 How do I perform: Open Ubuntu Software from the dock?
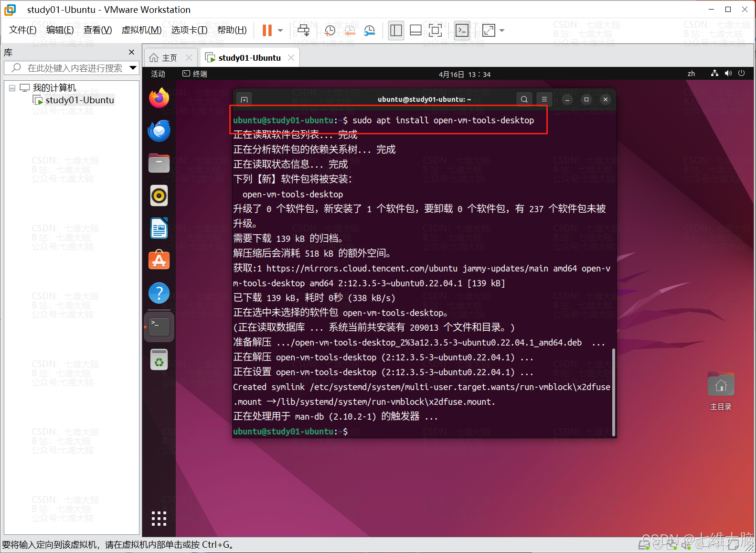pyautogui.click(x=159, y=260)
